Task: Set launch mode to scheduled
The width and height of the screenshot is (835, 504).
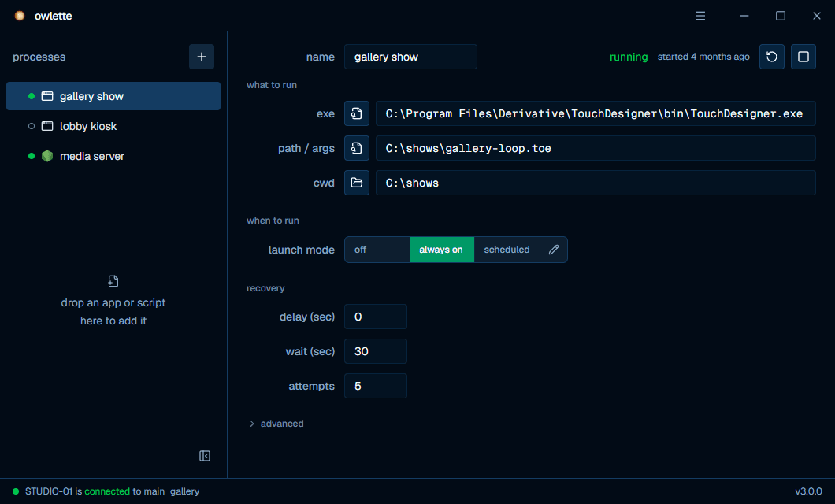Action: coord(507,250)
